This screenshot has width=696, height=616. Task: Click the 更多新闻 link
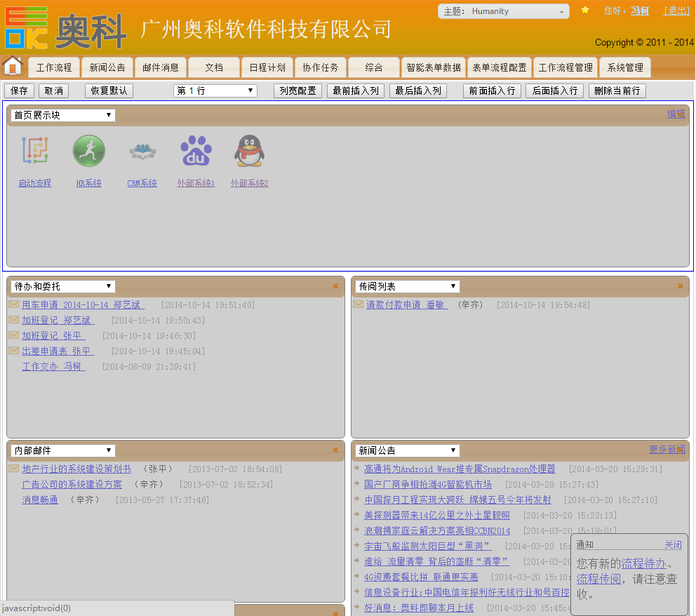(x=667, y=450)
